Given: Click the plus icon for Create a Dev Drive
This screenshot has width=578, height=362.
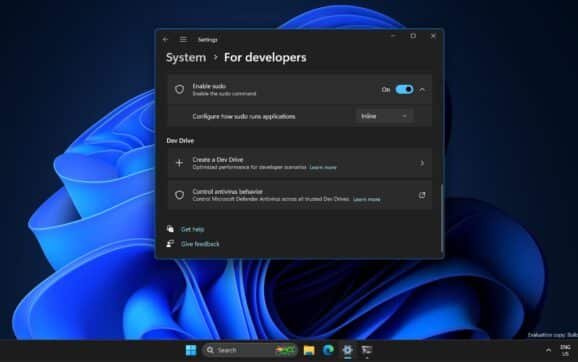Looking at the screenshot, I should (x=180, y=163).
